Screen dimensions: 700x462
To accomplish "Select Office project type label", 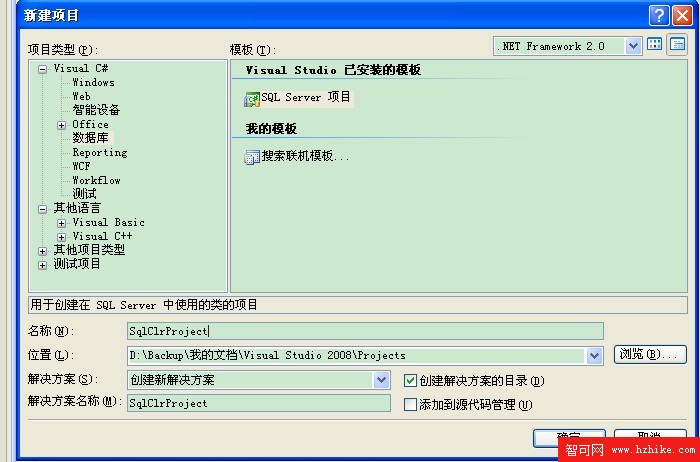I will click(90, 124).
